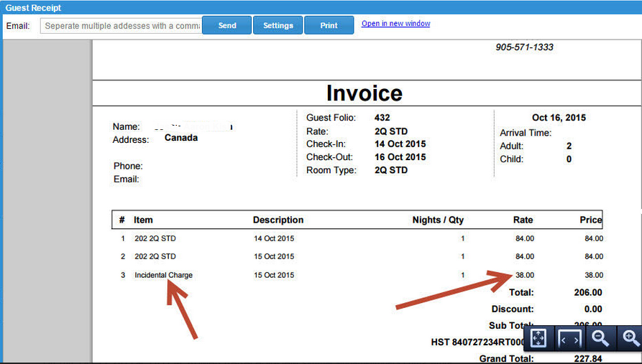This screenshot has width=642, height=364.
Task: Click the fit to width icon
Action: [x=569, y=337]
